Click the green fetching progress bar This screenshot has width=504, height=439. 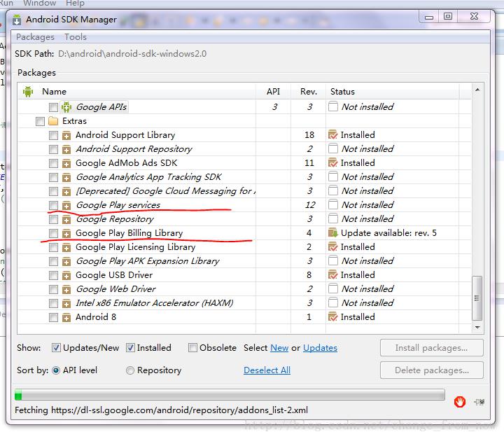tap(230, 395)
